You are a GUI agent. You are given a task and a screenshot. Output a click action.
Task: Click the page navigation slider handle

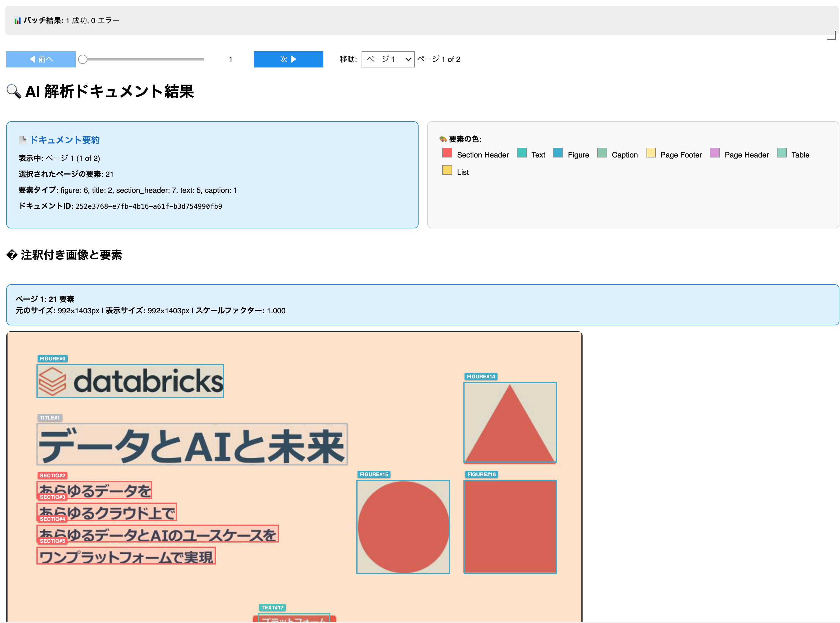[x=83, y=59]
